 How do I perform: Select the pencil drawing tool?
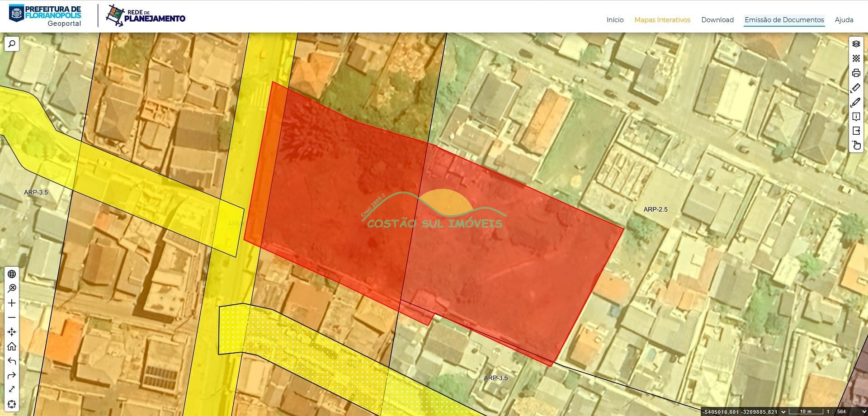click(856, 102)
